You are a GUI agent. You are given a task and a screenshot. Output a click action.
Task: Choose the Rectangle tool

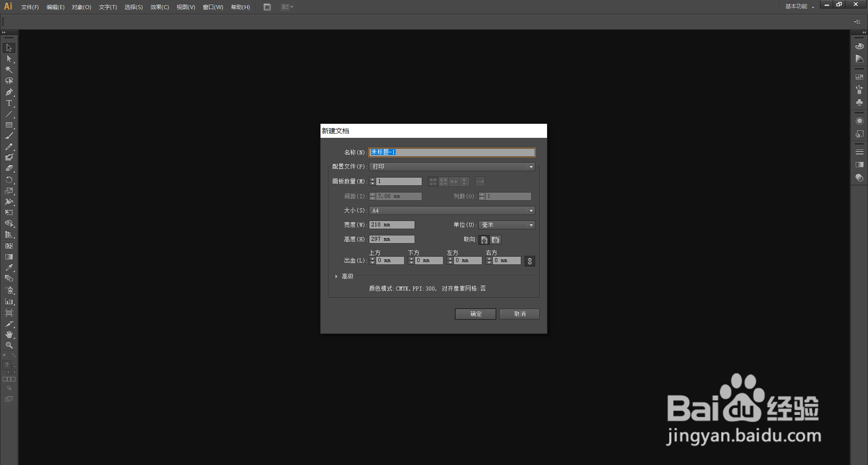(9, 125)
